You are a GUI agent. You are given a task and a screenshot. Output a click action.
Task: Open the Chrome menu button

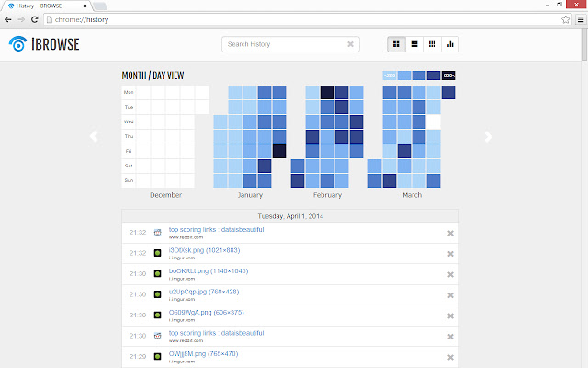tap(578, 18)
